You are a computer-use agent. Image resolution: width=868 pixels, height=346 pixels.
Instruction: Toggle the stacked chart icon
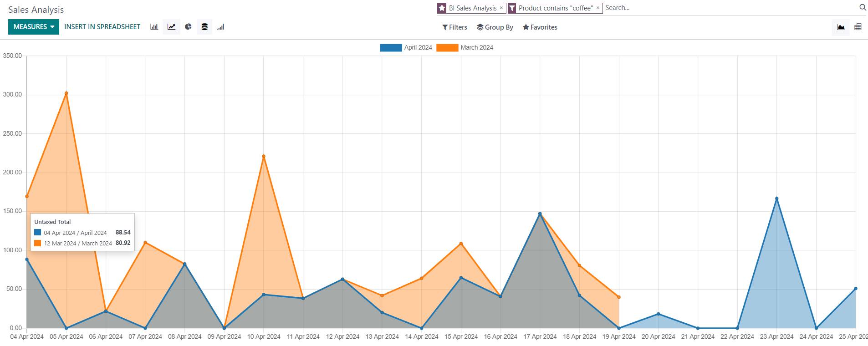[x=204, y=27]
